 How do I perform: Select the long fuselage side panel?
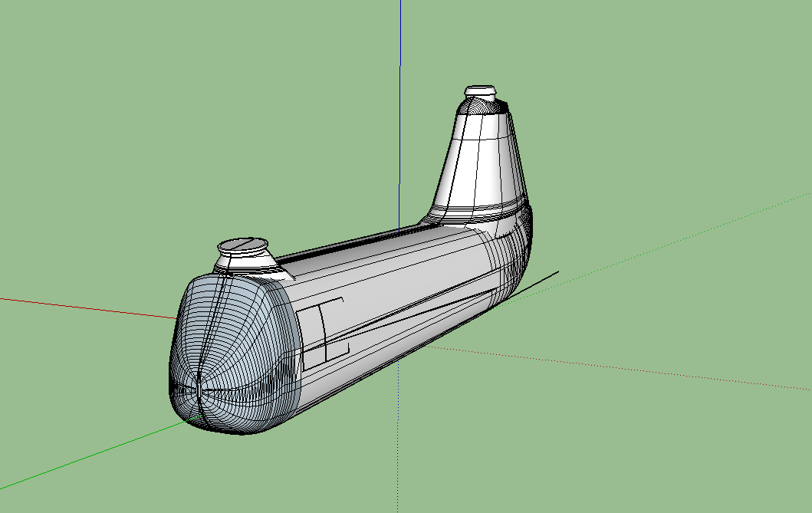point(399,307)
